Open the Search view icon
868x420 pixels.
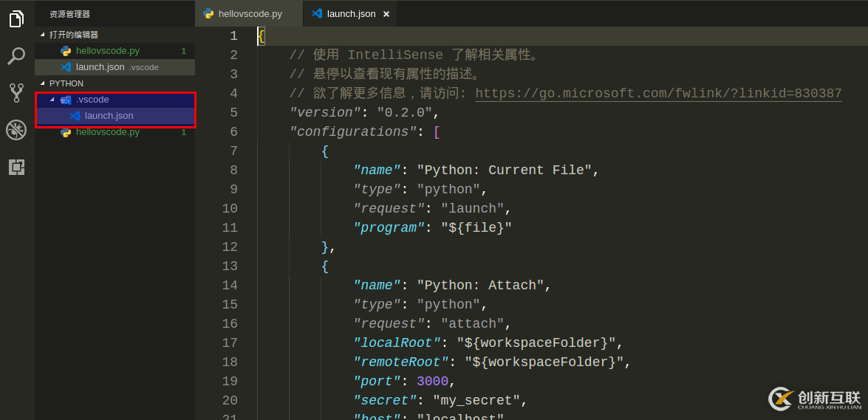[16, 55]
